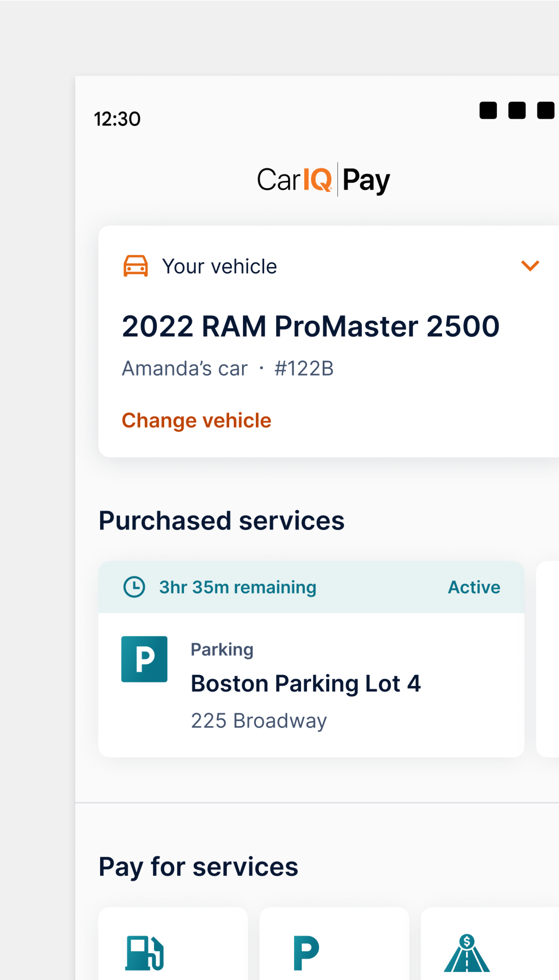Click Change vehicle link

coord(196,420)
